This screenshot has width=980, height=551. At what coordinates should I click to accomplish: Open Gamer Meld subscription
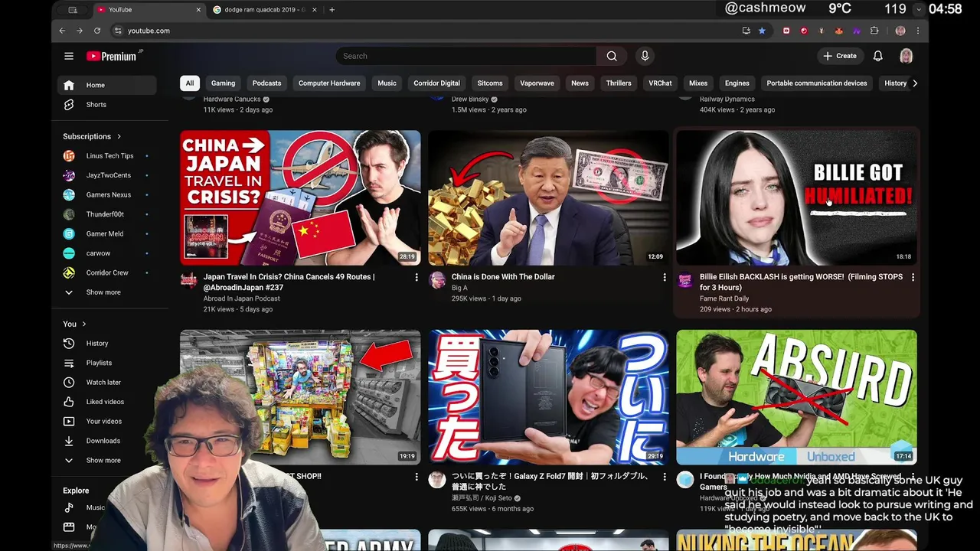coord(106,234)
